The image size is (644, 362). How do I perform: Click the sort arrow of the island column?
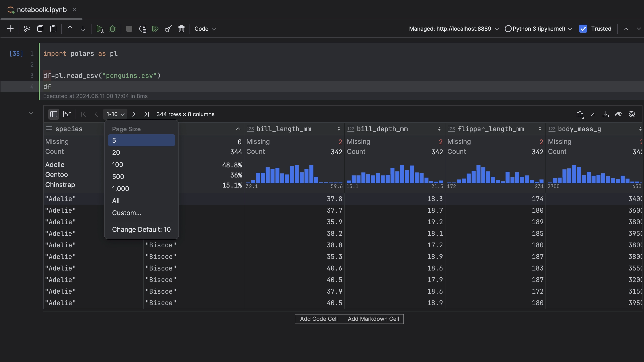click(x=238, y=129)
